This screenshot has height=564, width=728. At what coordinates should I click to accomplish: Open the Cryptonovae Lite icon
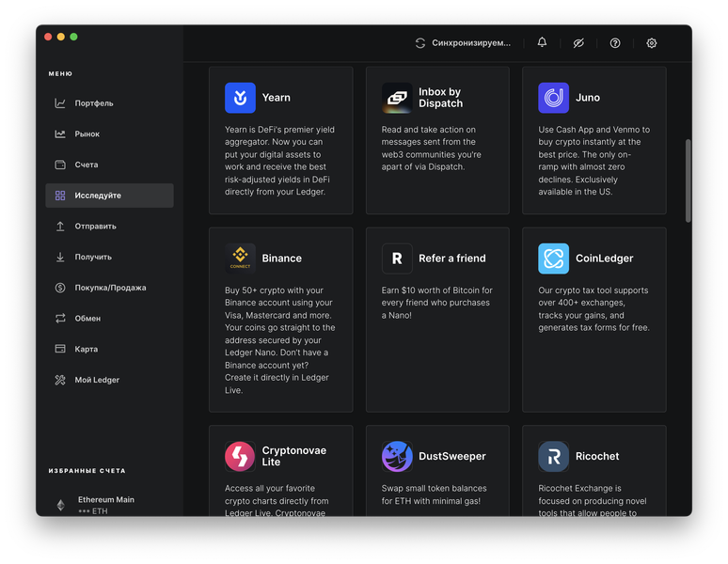pyautogui.click(x=240, y=457)
